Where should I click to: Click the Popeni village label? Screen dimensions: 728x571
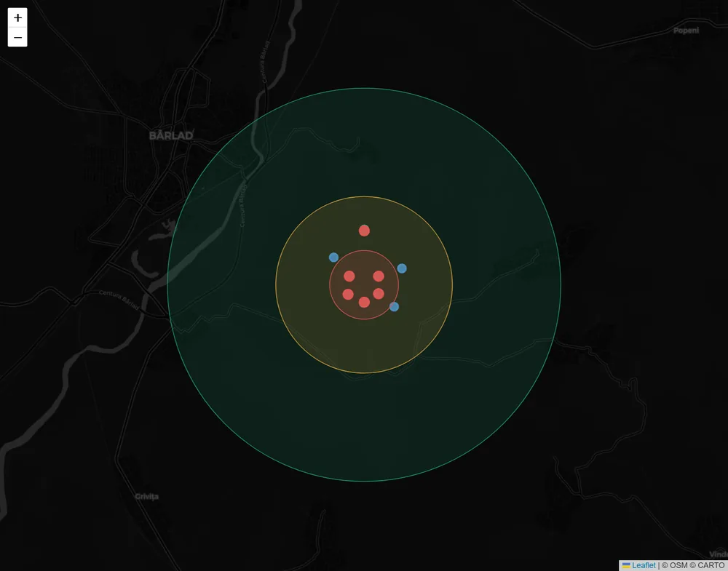coord(686,31)
